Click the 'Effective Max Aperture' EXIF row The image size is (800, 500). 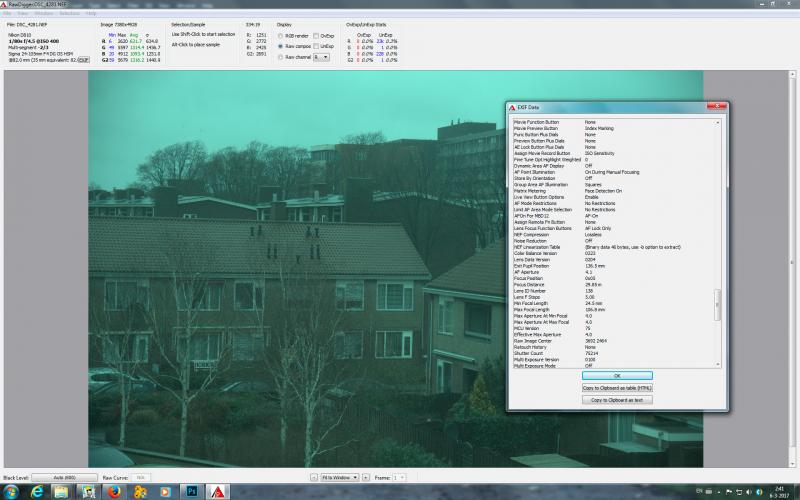614,335
